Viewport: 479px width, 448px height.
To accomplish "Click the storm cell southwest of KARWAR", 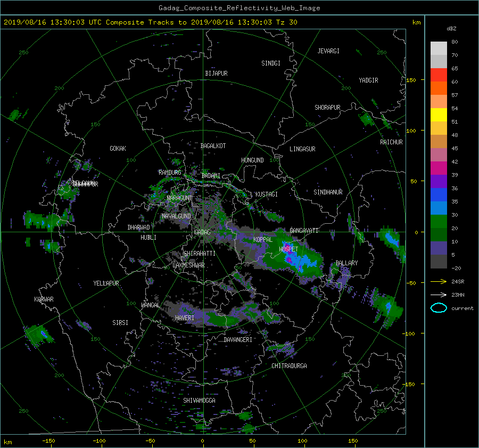I will [x=40, y=335].
